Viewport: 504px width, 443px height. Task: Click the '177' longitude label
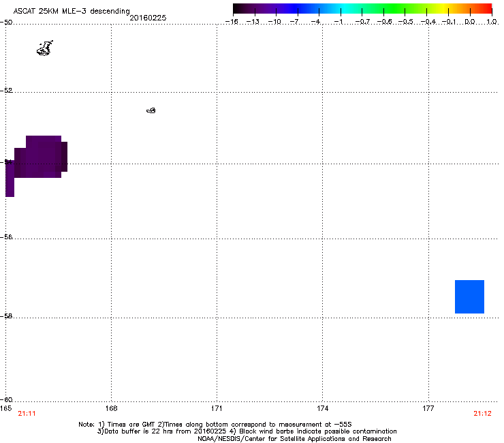[428, 408]
